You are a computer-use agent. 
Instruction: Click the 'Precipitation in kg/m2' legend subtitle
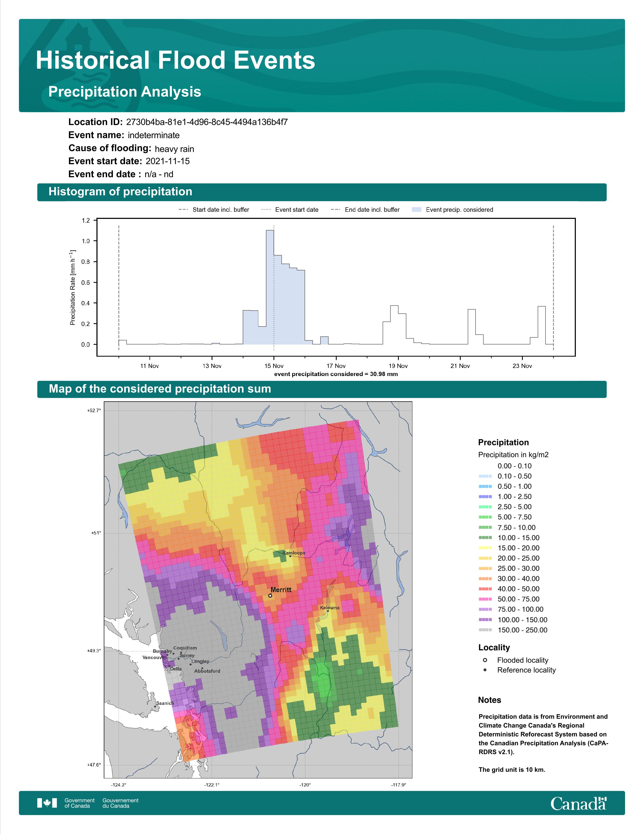pyautogui.click(x=513, y=455)
